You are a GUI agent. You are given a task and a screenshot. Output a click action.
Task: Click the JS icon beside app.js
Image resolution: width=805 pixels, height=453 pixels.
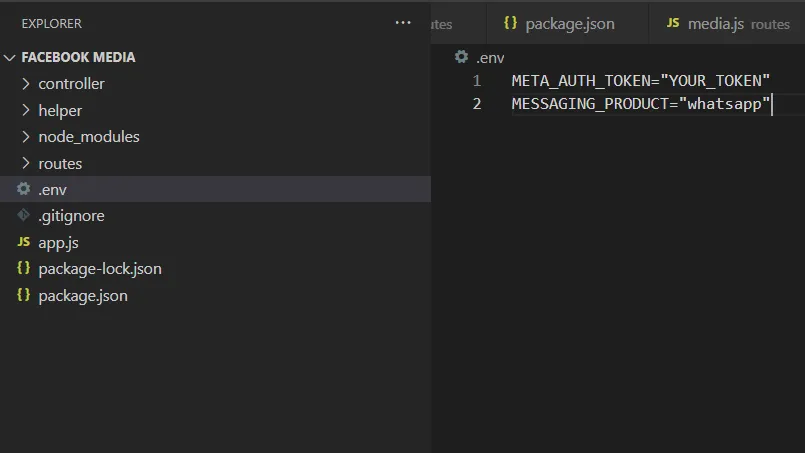[24, 242]
